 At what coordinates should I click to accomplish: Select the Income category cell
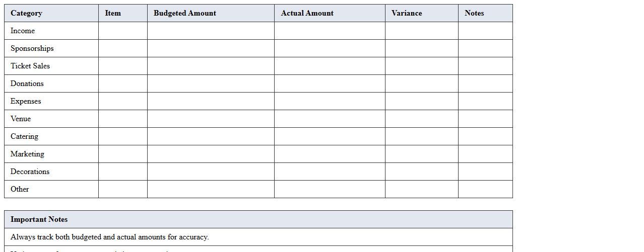(x=23, y=31)
